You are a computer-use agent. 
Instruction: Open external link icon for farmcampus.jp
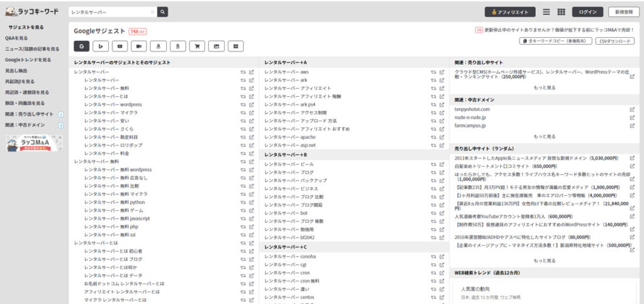pos(632,126)
